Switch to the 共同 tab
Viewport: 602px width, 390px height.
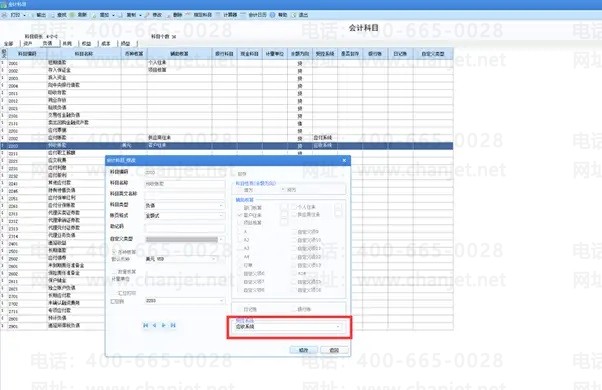(x=67, y=43)
